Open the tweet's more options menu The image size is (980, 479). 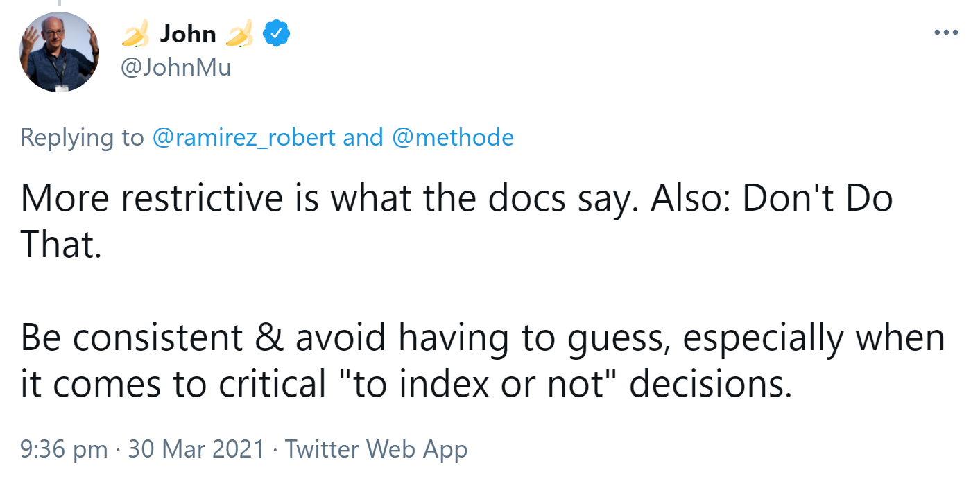[x=945, y=33]
